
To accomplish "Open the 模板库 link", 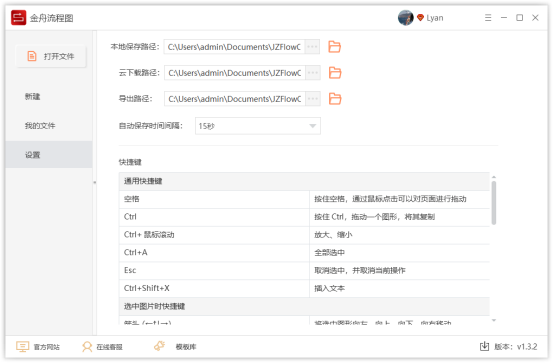I will click(x=186, y=347).
